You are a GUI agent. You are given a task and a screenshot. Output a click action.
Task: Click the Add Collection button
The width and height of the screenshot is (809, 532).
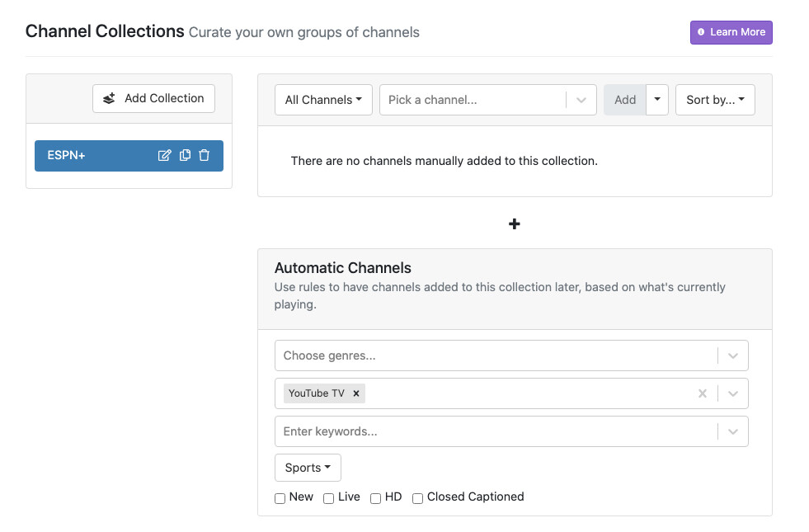153,98
